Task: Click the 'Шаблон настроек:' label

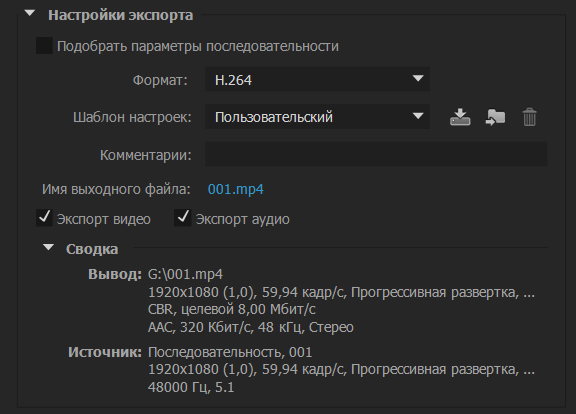Action: [132, 117]
